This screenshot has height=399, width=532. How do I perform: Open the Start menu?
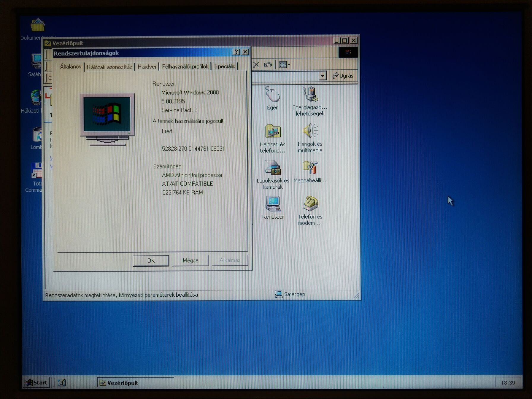click(x=37, y=382)
